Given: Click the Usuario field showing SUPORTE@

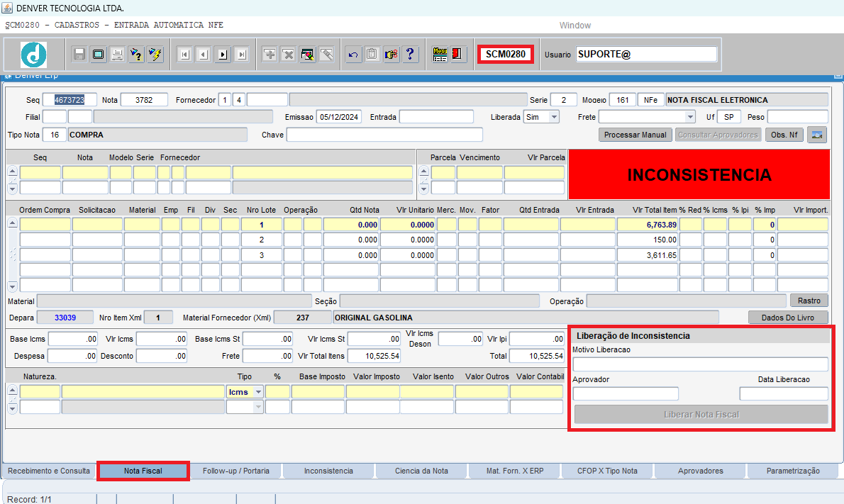Looking at the screenshot, I should click(x=646, y=54).
